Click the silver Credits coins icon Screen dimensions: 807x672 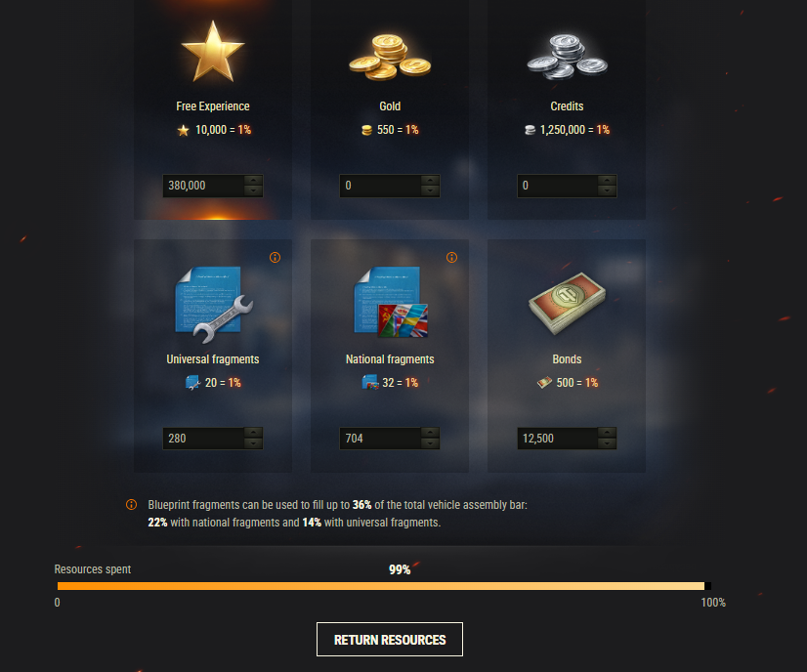(x=568, y=57)
